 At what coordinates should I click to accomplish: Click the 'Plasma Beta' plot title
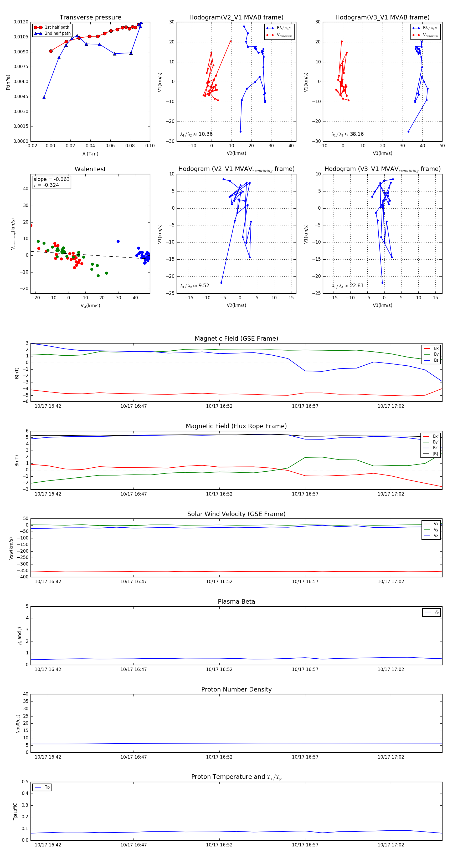coord(236,602)
